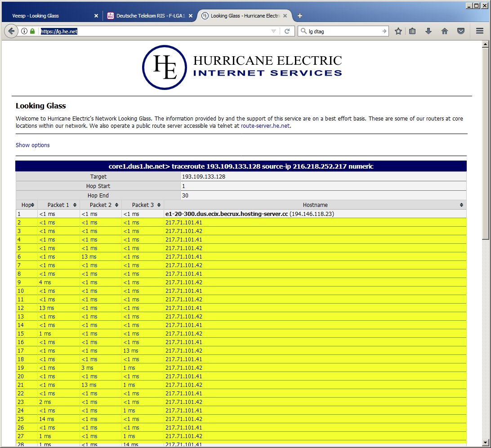The height and width of the screenshot is (448, 491).
Task: Click the Hurricane Electric tab favicon
Action: [x=205, y=16]
